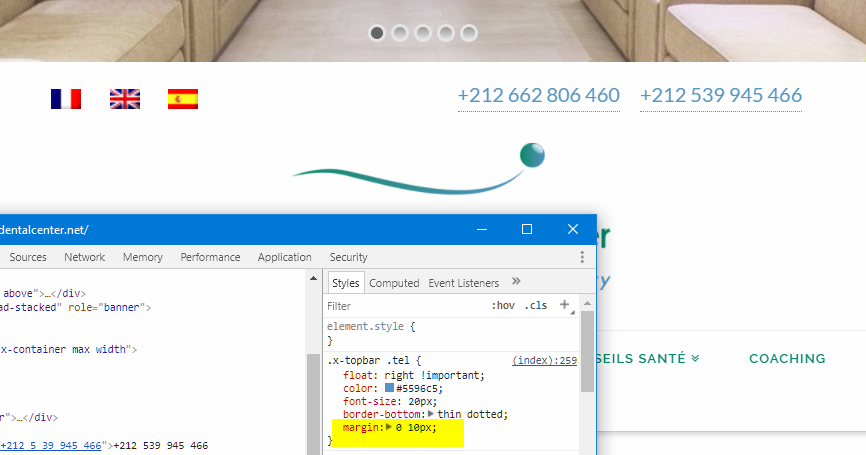
Task: Expand the margin shorthand property triangle
Action: 390,427
